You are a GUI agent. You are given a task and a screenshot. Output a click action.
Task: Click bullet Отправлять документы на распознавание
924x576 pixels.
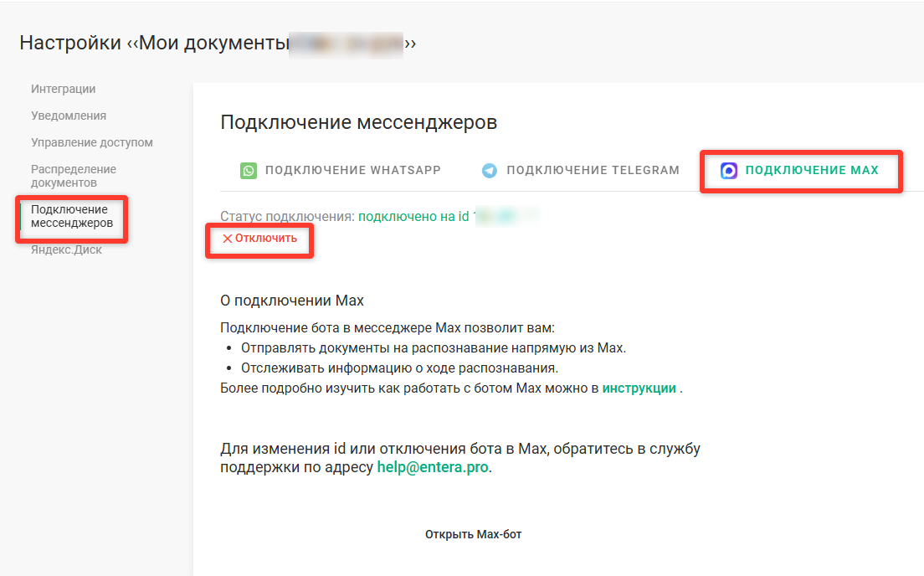[x=434, y=347]
